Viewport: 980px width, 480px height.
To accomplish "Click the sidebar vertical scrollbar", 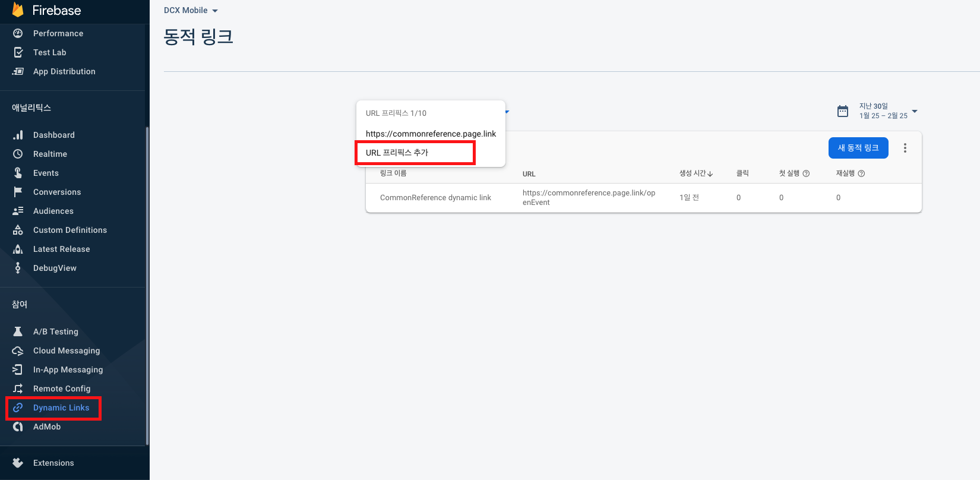I will point(147,285).
